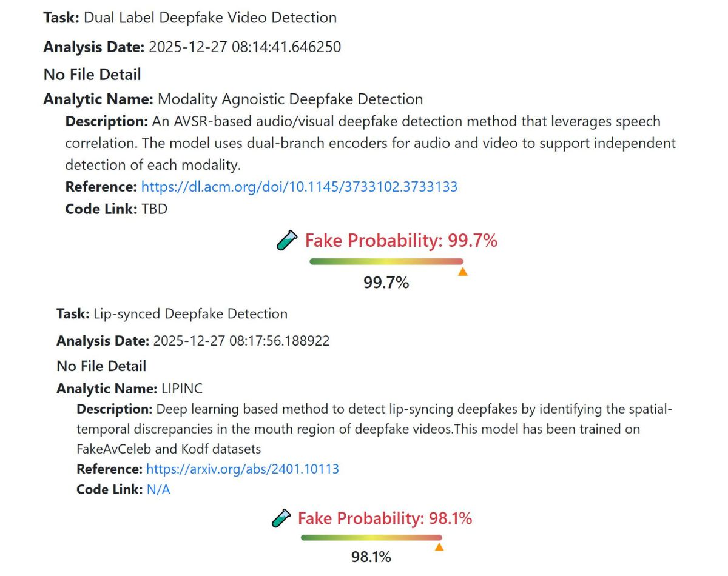Click the 'Modality Agnostic Deepfake Detection' analytic name
This screenshot has width=728, height=576.
290,99
